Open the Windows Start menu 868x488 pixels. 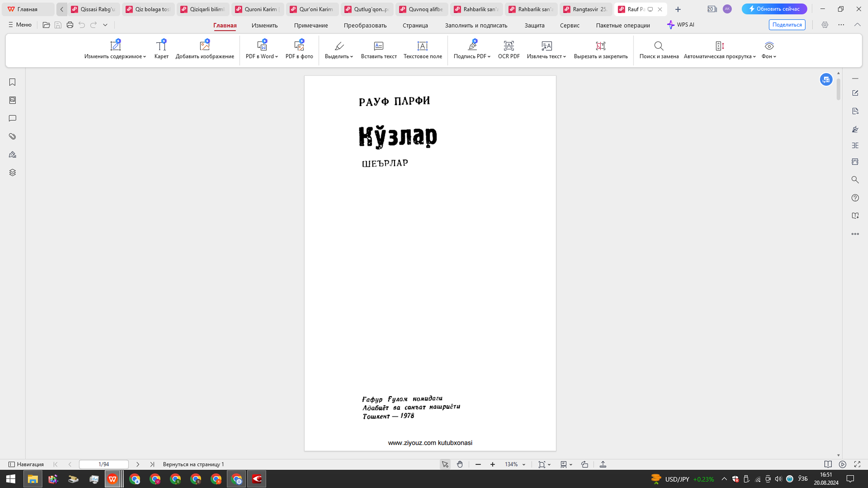click(x=11, y=479)
